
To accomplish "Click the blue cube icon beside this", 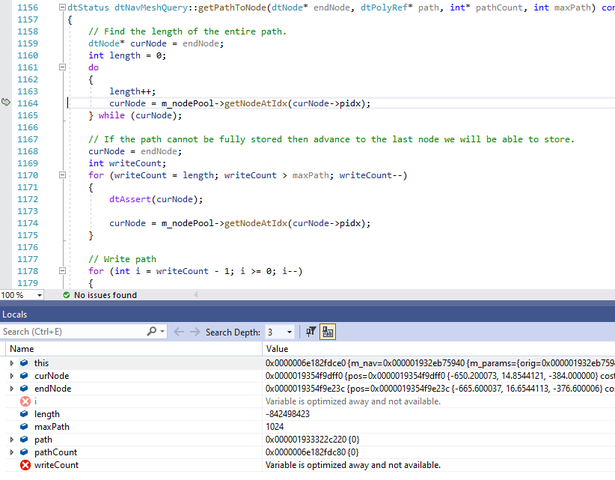I will (24, 363).
